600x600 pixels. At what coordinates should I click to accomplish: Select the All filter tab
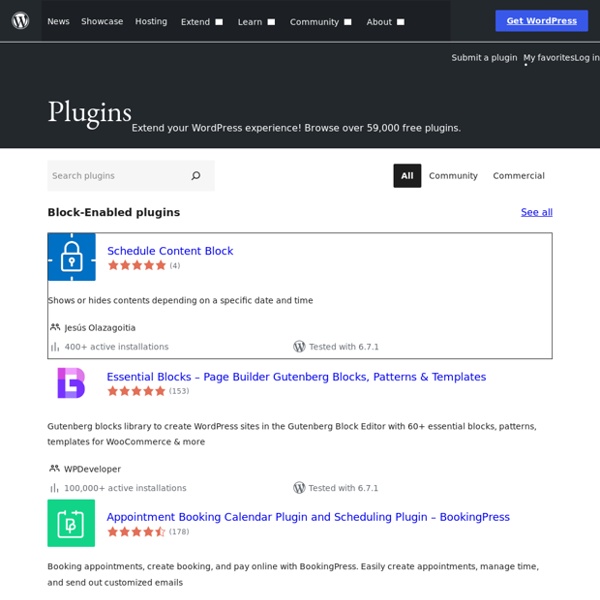tap(407, 176)
